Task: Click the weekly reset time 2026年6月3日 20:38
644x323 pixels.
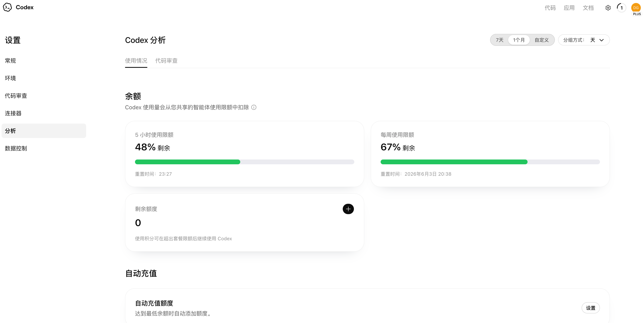Action: pyautogui.click(x=428, y=174)
